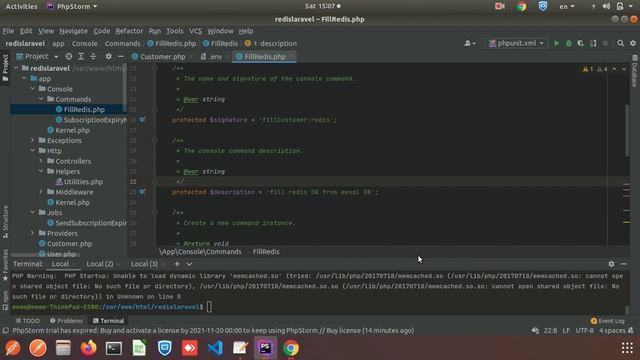Screen dimensions: 640x360
Task: Start debugging with the bug icon
Action: point(568,43)
